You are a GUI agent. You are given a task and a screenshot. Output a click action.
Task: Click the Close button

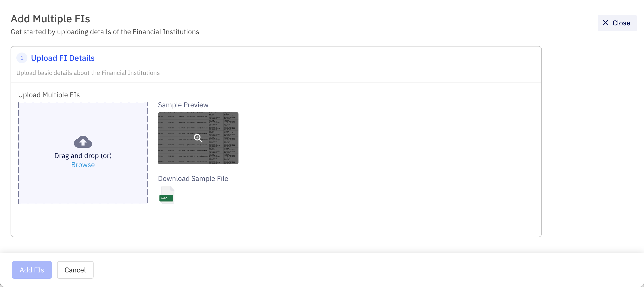point(617,23)
